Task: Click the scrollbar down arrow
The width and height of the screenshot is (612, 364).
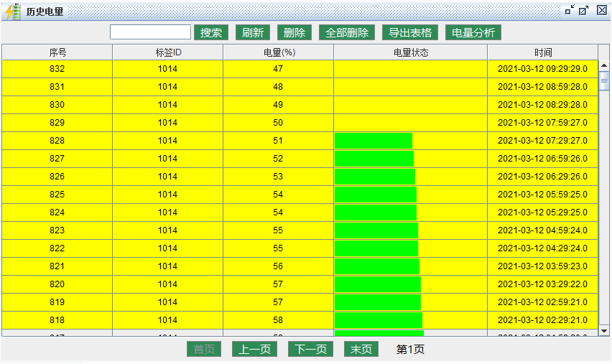Action: (604, 330)
